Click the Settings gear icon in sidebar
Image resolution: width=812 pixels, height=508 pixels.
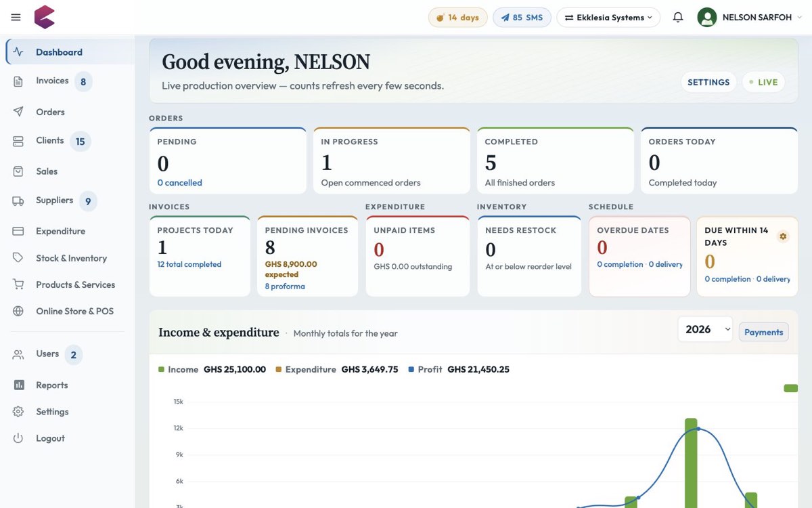pyautogui.click(x=18, y=412)
